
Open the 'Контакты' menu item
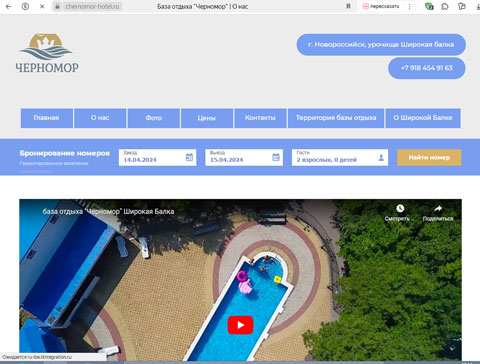pos(260,118)
